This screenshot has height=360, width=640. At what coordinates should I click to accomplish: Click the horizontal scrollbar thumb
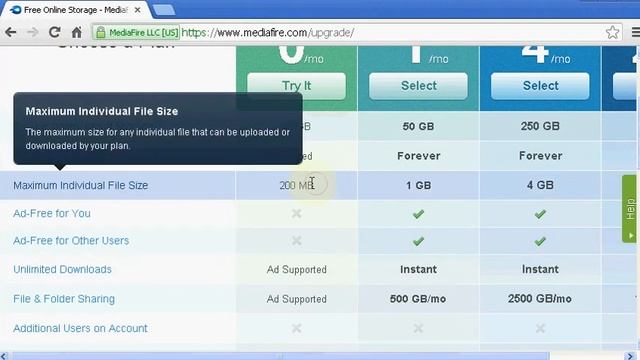(280, 356)
